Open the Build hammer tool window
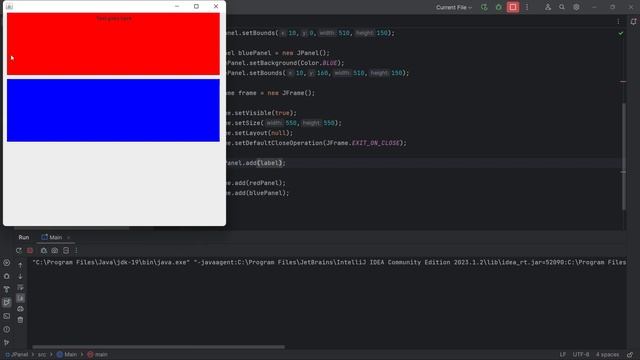This screenshot has width=640, height=360. [x=7, y=289]
